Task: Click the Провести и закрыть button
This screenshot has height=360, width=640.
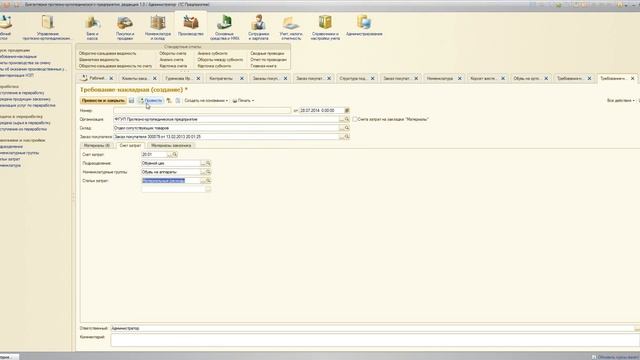Action: point(103,100)
